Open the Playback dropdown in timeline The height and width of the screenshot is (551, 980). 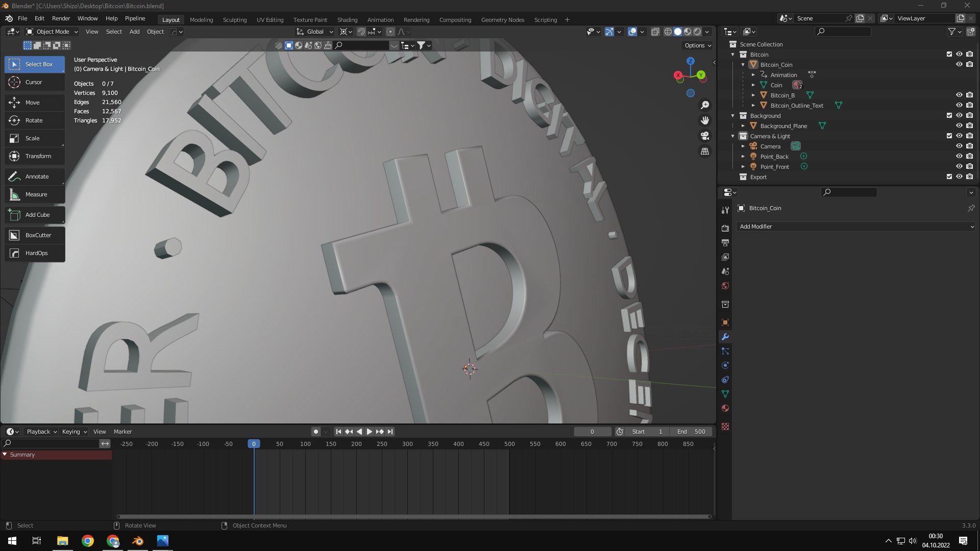coord(41,432)
